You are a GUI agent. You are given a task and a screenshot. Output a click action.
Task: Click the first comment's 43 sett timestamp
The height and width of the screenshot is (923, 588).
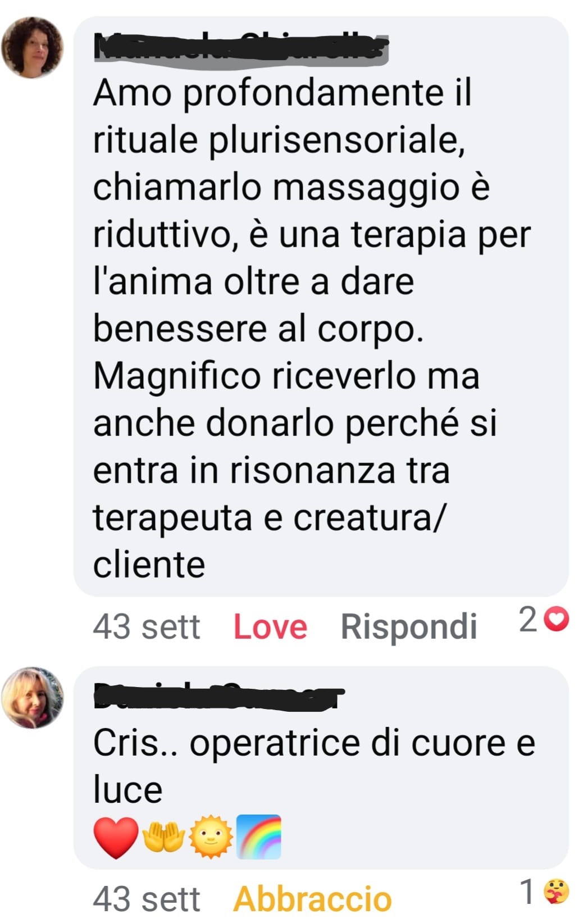tap(147, 626)
